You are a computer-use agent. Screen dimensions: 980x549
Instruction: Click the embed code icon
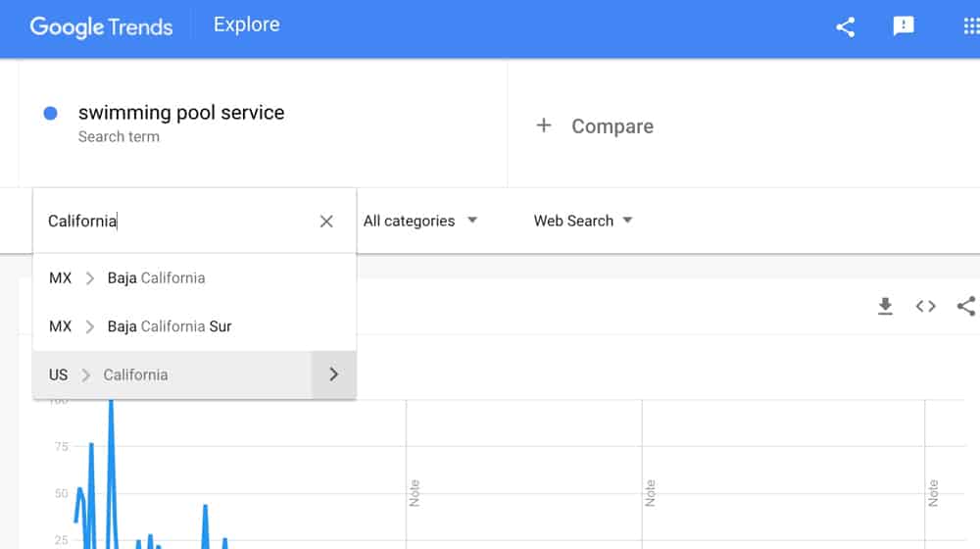tap(926, 306)
